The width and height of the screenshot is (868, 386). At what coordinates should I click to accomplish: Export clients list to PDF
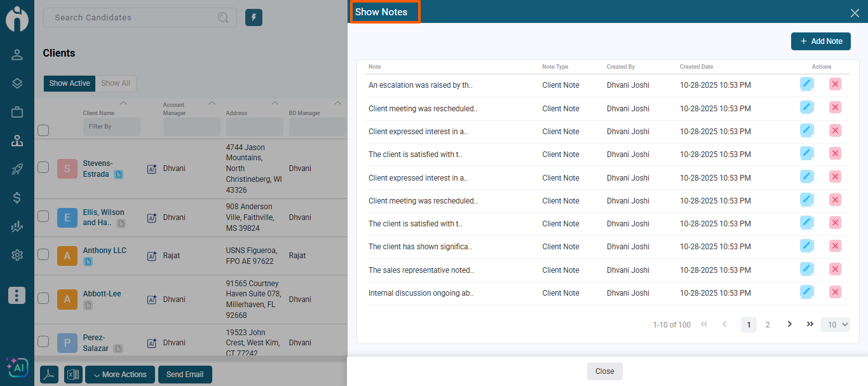pos(50,375)
